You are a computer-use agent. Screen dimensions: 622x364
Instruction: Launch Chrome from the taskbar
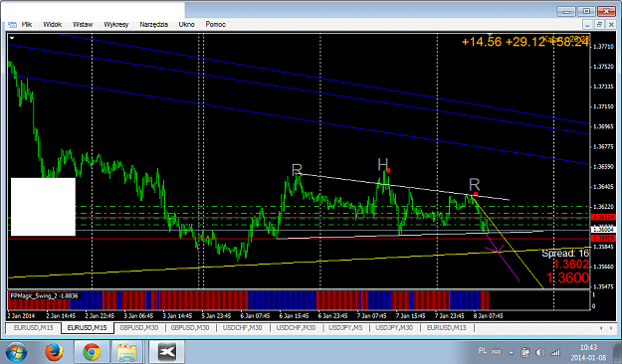pyautogui.click(x=92, y=352)
